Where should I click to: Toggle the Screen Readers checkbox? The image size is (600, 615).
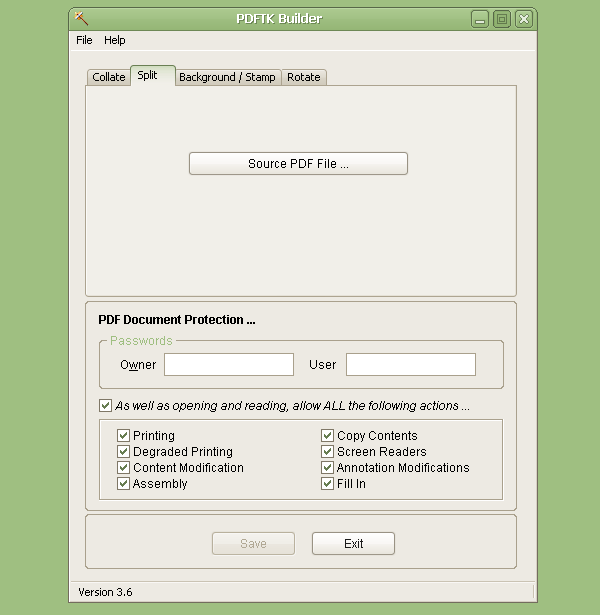327,451
